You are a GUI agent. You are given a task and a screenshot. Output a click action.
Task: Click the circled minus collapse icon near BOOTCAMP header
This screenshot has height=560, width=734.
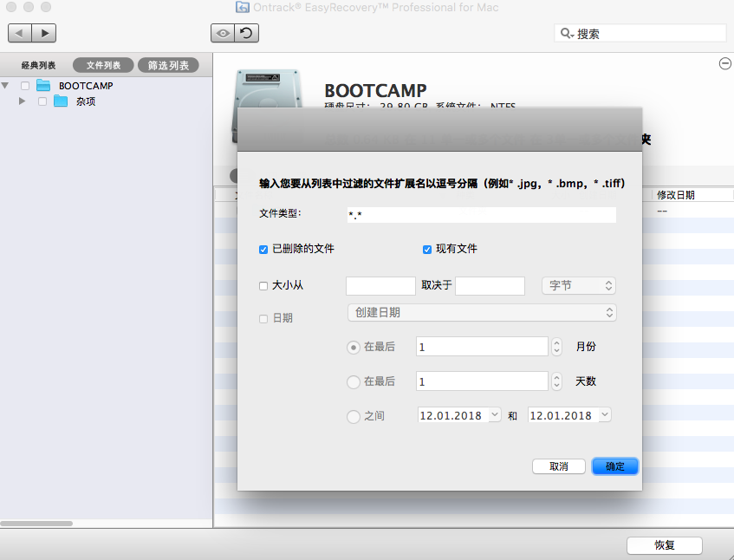point(724,63)
